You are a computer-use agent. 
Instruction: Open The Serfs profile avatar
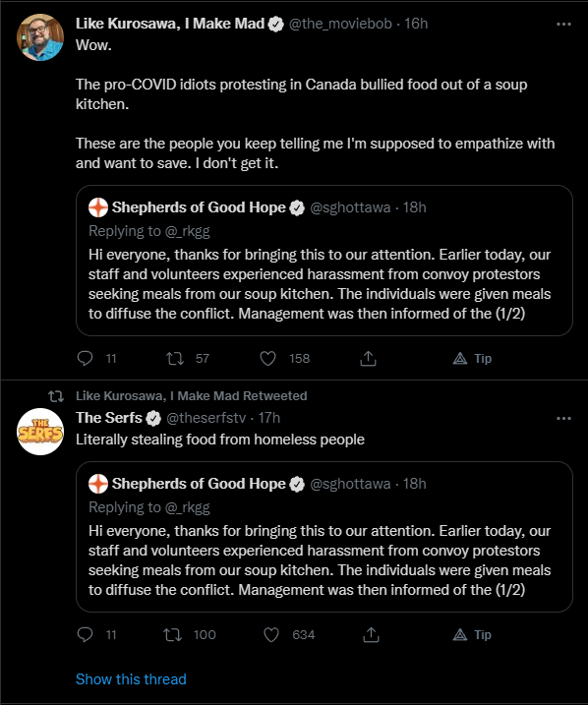(40, 432)
